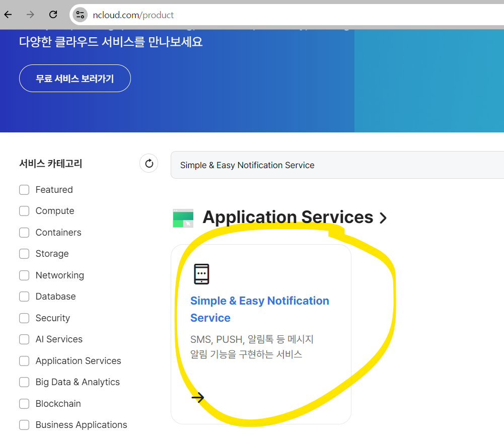
Task: Click the 서비스 카테고리 heading
Action: tap(51, 163)
